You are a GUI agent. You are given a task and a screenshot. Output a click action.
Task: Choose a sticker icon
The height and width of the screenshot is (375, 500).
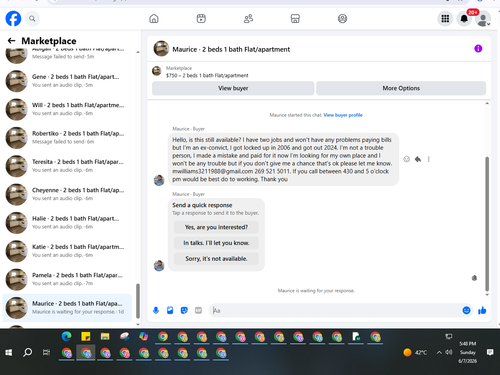pyautogui.click(x=184, y=311)
